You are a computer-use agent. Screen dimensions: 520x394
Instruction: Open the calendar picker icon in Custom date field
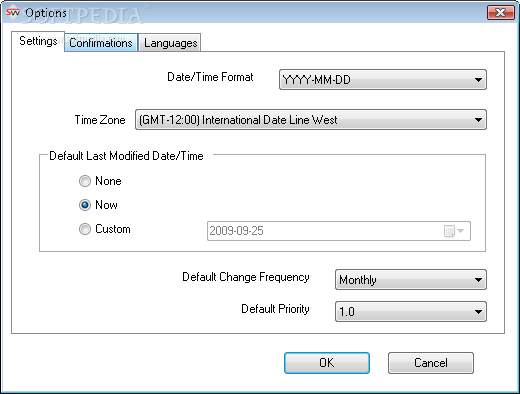pos(454,231)
